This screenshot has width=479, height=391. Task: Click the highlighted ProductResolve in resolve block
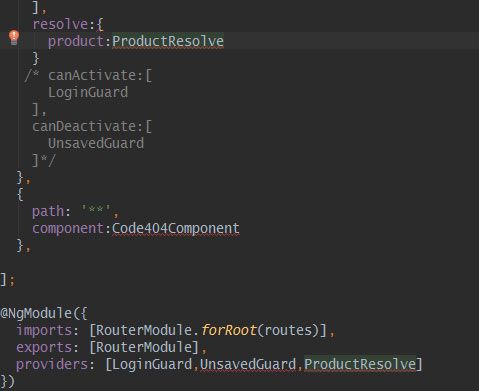[168, 41]
